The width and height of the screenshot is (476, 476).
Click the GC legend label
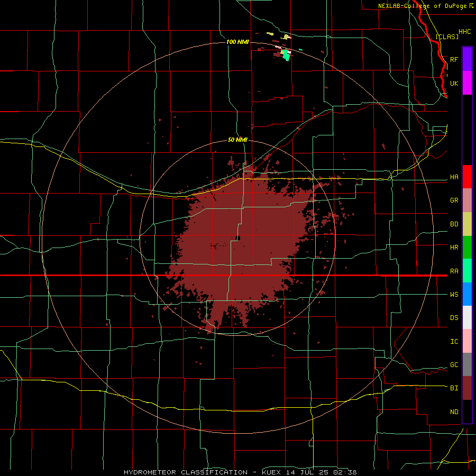pos(454,365)
